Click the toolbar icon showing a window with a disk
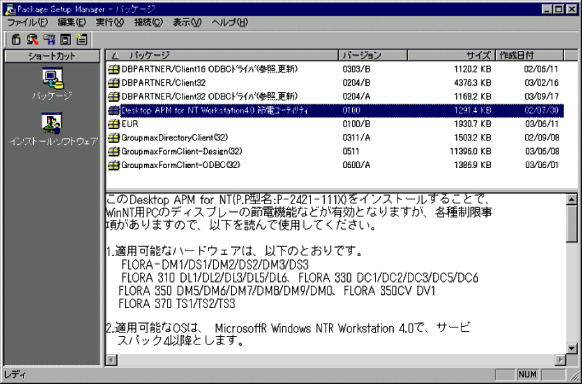Image resolution: width=582 pixels, height=384 pixels. tap(66, 39)
